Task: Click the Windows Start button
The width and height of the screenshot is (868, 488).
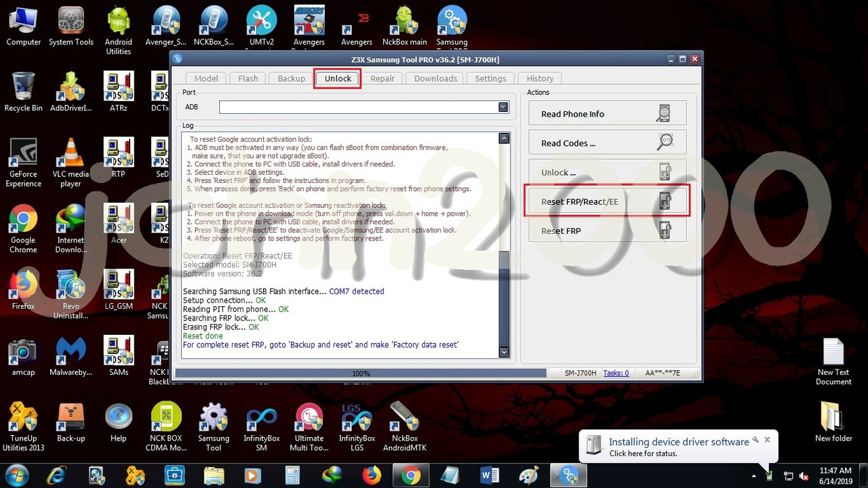Action: tap(16, 475)
